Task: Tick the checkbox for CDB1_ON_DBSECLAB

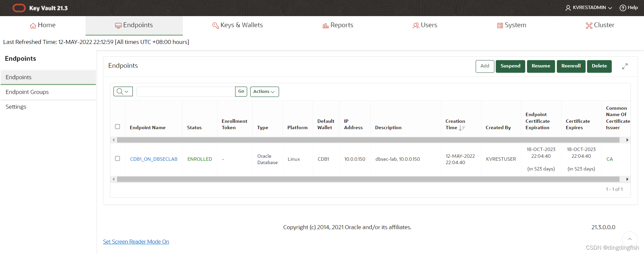Action: click(117, 158)
